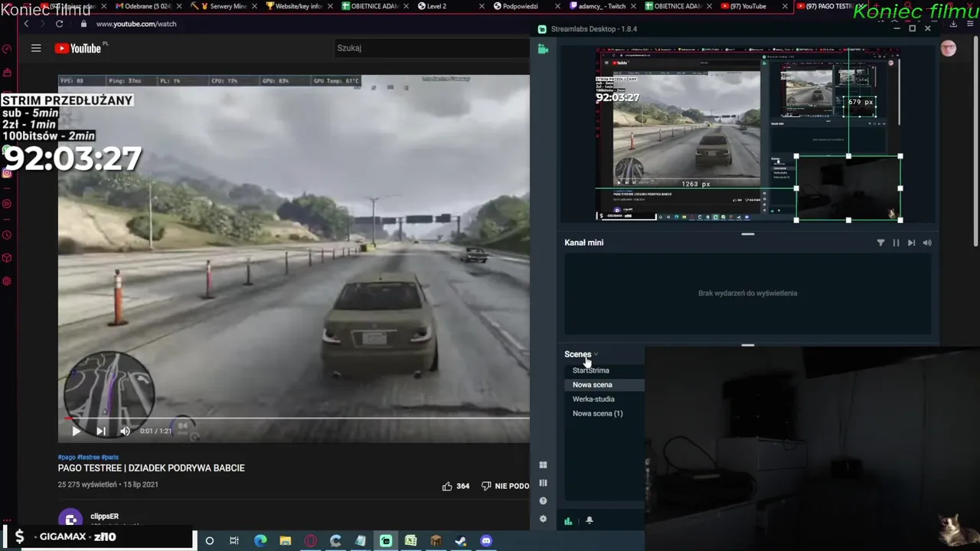Open Streamlabs help question mark icon
Screen dimensions: 980x551
click(x=543, y=500)
